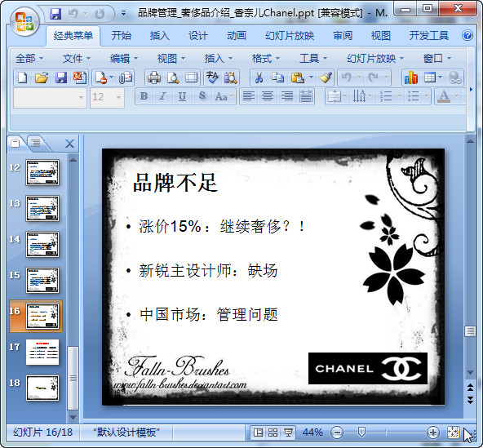This screenshot has width=483, height=448.
Task: Zoom out with minus button
Action: point(337,432)
